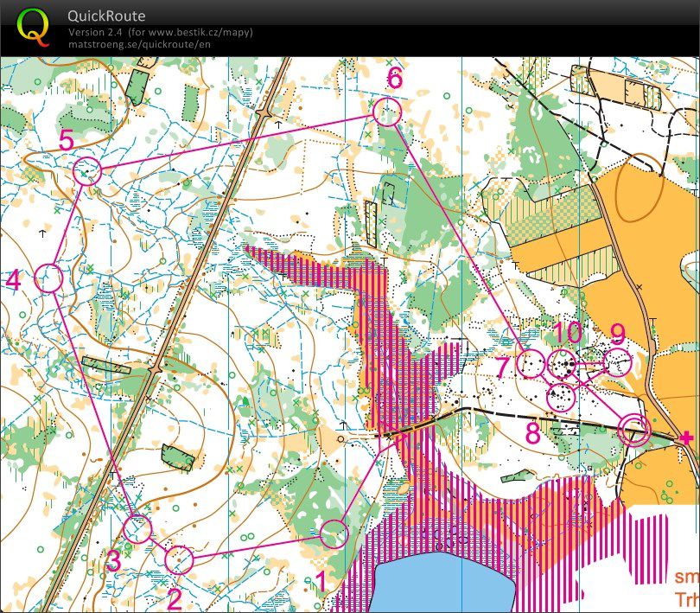700x613 pixels.
Task: Click control circle 10 on the map
Action: point(562,365)
